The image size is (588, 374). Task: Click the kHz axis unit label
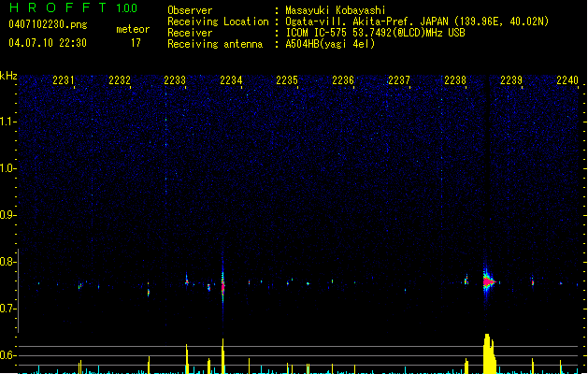[8, 76]
